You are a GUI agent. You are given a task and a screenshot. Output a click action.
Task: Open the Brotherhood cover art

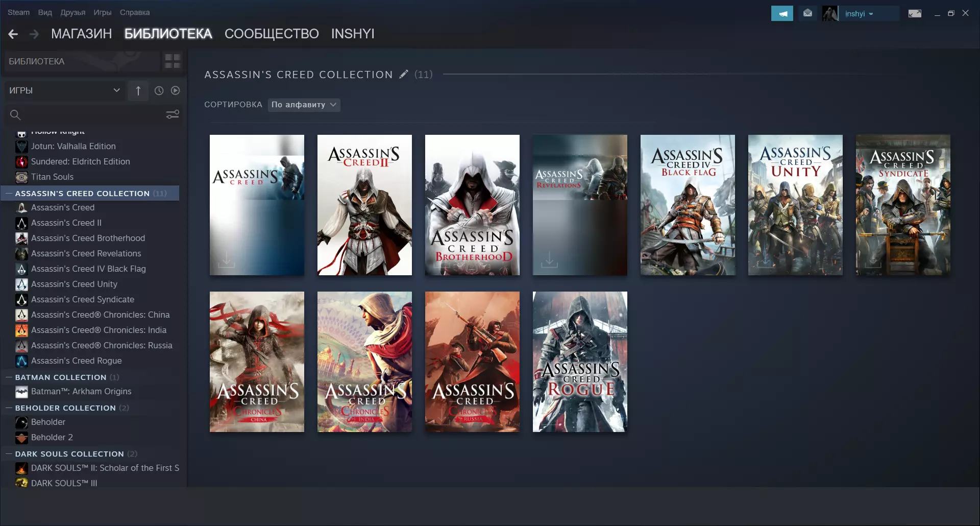point(472,205)
